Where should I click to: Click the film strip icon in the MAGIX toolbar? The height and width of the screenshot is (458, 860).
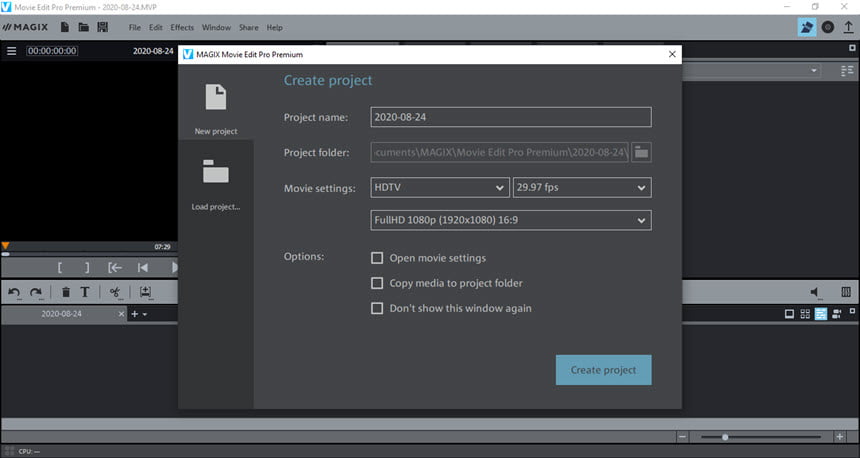103,27
